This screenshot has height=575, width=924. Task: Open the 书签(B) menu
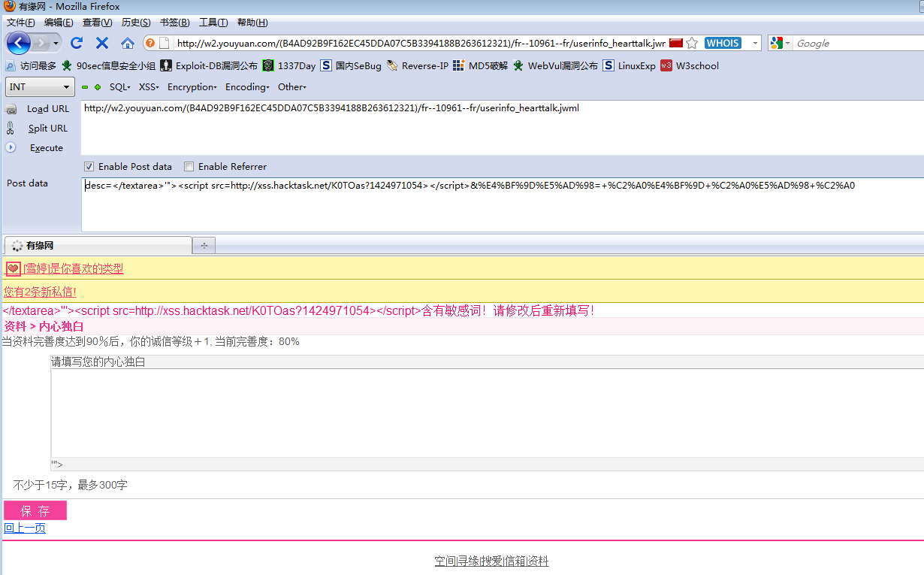[x=174, y=23]
